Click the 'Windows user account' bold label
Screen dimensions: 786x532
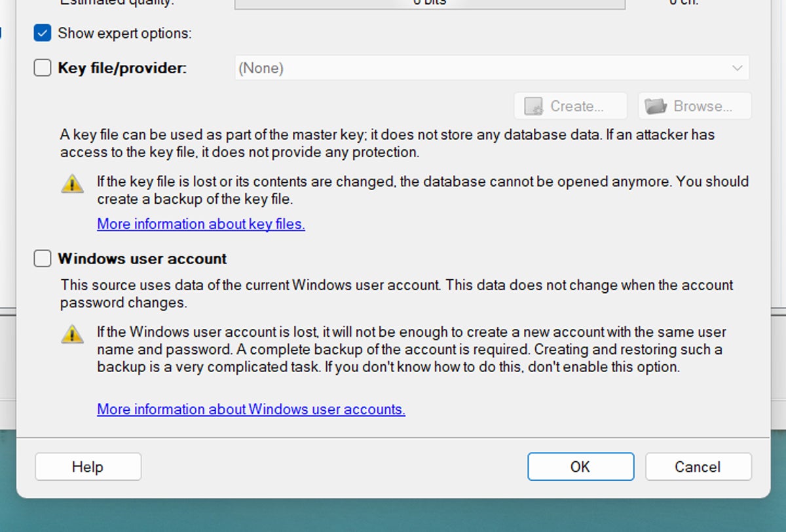click(x=142, y=259)
